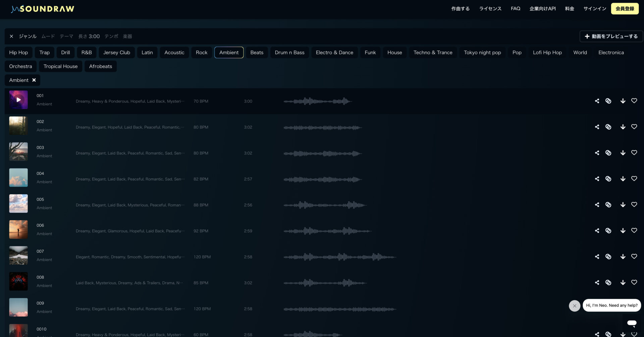Viewport: 644px width, 337px height.
Task: Click the 会員登録 signup button
Action: (x=625, y=9)
